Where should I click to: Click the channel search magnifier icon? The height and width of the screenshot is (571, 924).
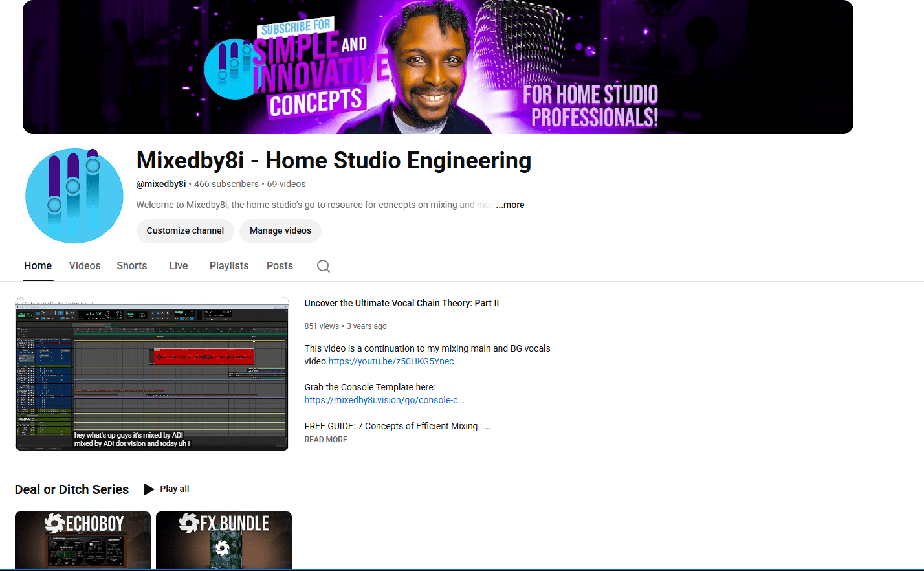pyautogui.click(x=324, y=266)
